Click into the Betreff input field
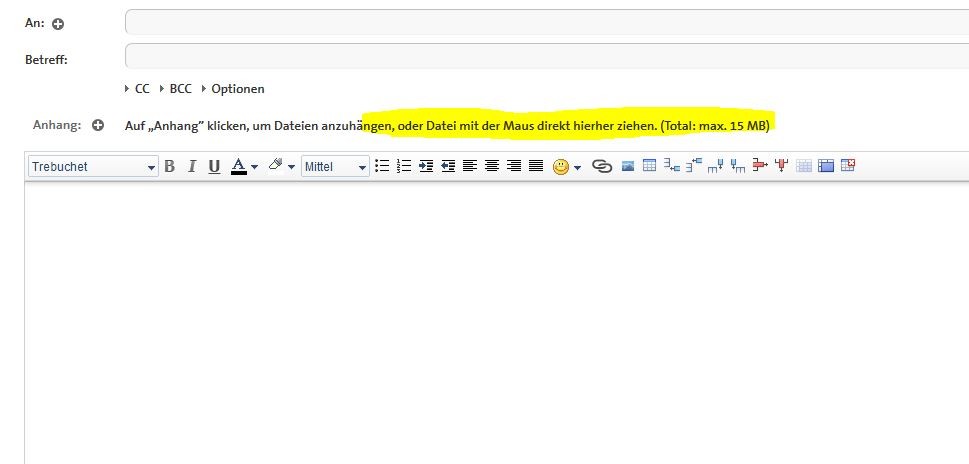 [546, 56]
